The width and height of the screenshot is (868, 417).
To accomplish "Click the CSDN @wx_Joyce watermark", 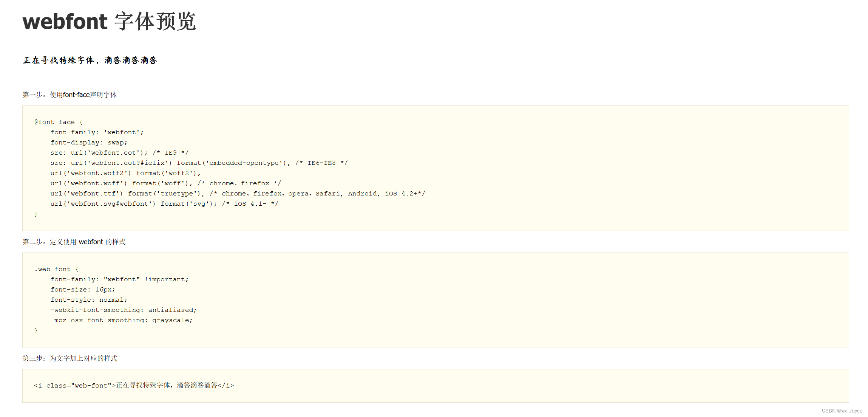I will [x=842, y=411].
